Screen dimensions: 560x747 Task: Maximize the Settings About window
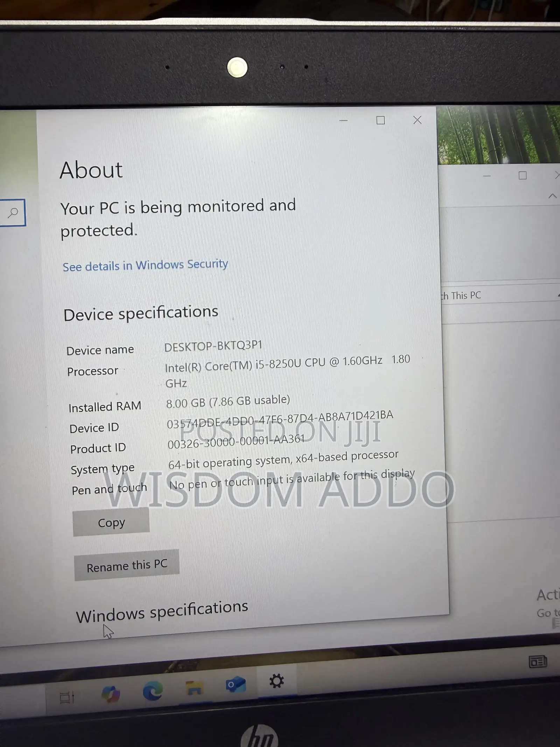pos(380,120)
